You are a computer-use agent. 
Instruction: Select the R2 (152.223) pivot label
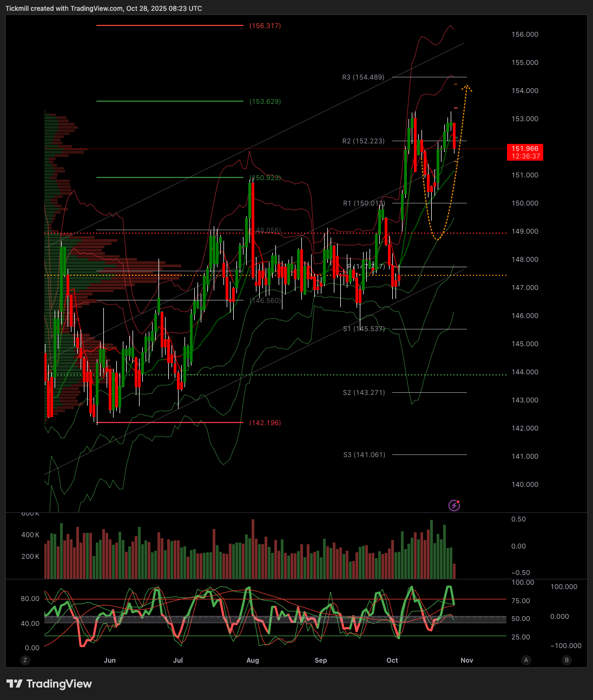363,141
